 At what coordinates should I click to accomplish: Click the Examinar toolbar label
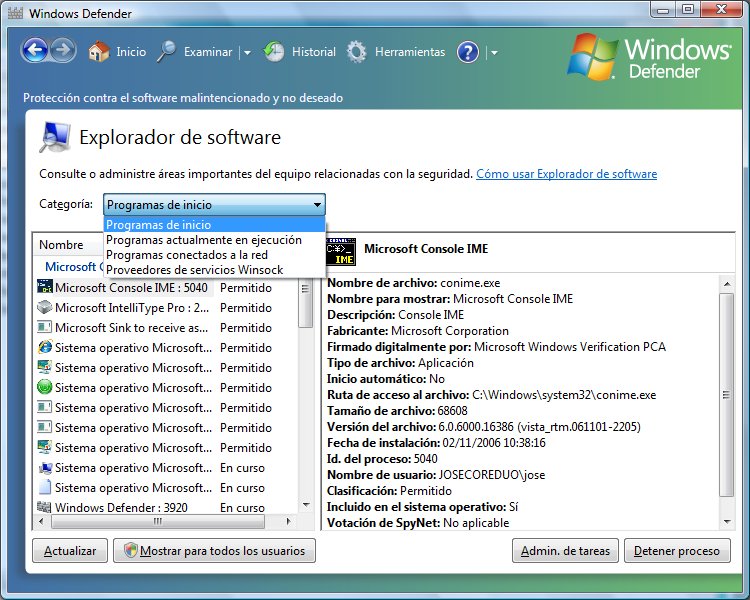(x=208, y=52)
